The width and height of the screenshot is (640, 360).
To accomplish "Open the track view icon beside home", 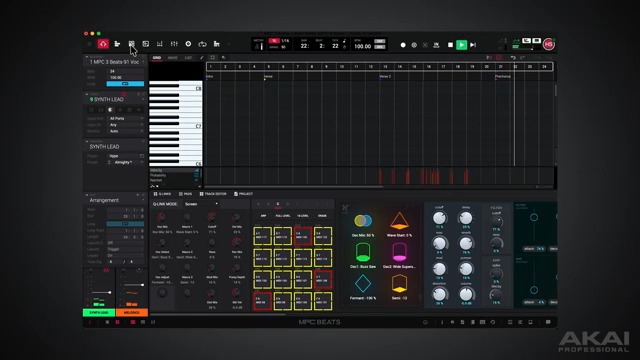I will coord(117,44).
